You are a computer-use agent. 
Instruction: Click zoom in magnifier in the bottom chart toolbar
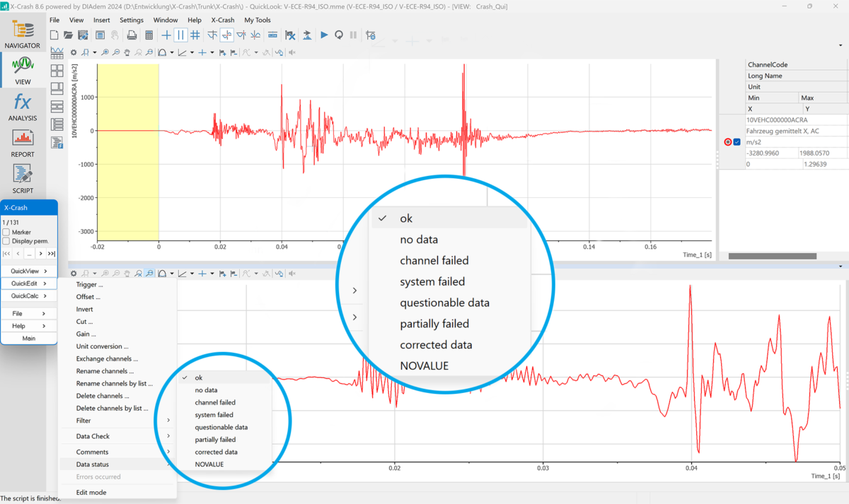[105, 273]
